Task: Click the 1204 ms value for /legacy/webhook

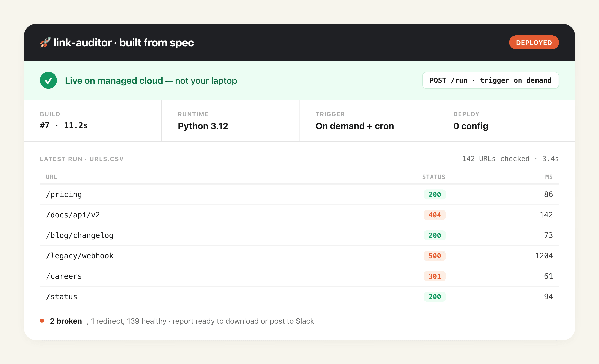Action: click(x=544, y=256)
